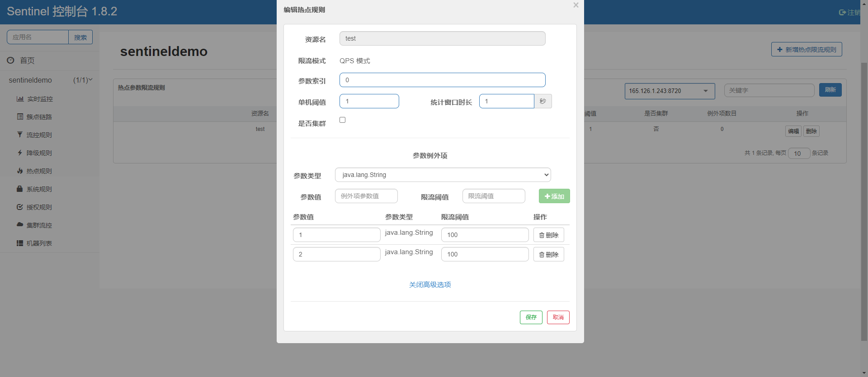868x377 pixels.
Task: Click the blue 刷新 button
Action: 830,90
